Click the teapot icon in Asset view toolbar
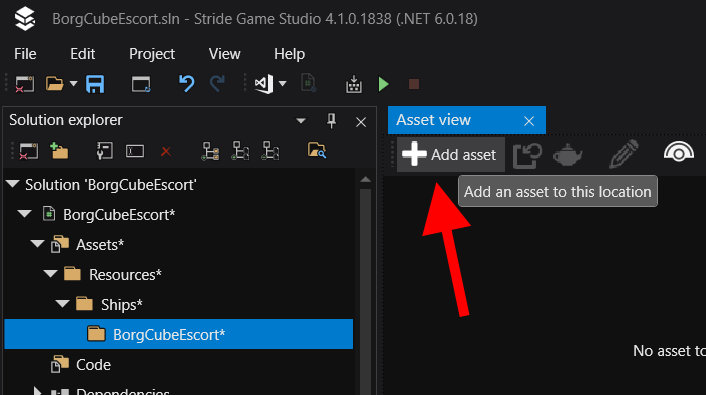 click(x=567, y=155)
